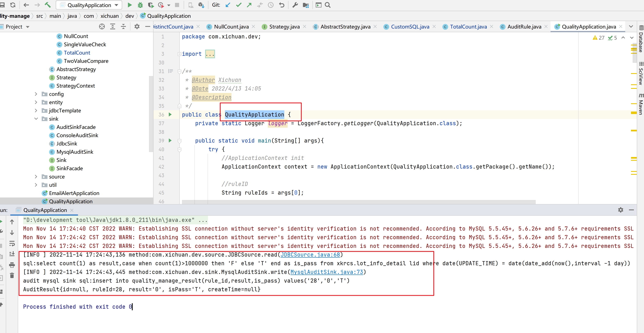Build the project with the hammer icon
The image size is (644, 333).
click(x=47, y=5)
